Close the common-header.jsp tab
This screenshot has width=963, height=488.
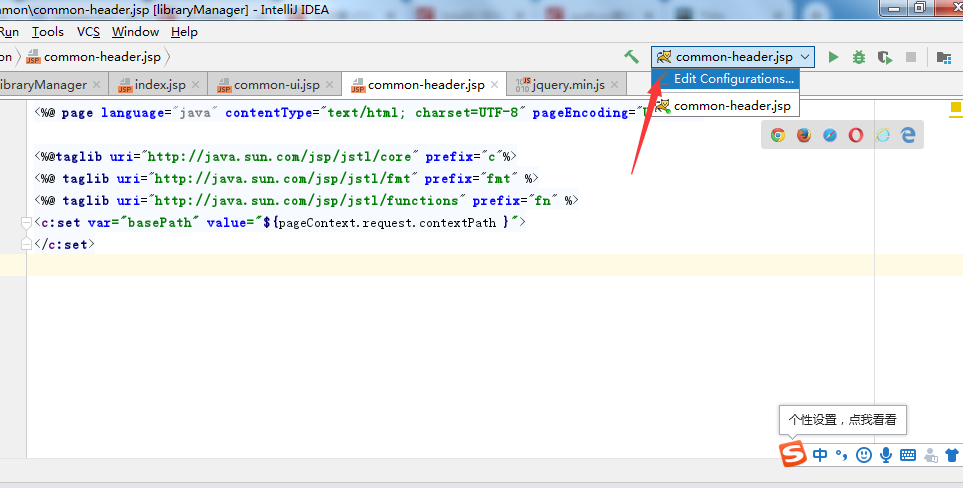click(x=494, y=85)
